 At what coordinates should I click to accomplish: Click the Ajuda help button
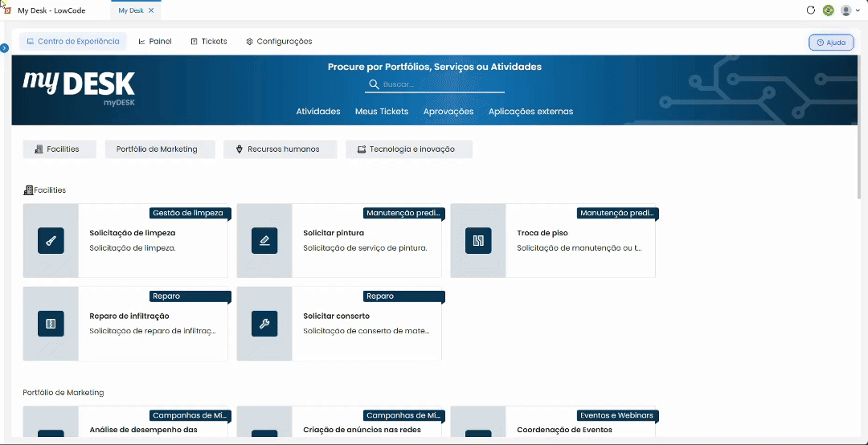coord(831,42)
